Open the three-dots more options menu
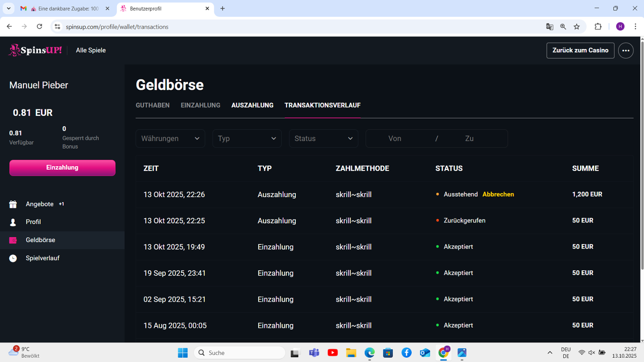Viewport: 644px width, 362px height. click(x=626, y=51)
